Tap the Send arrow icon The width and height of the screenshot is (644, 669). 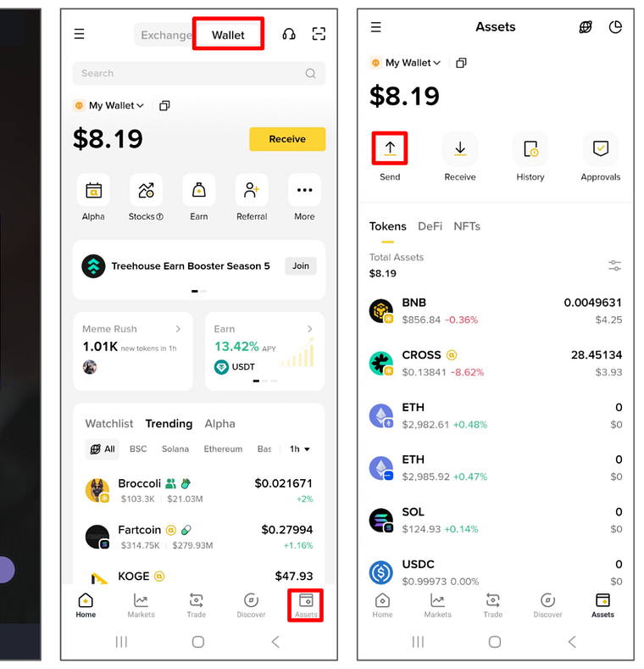pos(390,148)
